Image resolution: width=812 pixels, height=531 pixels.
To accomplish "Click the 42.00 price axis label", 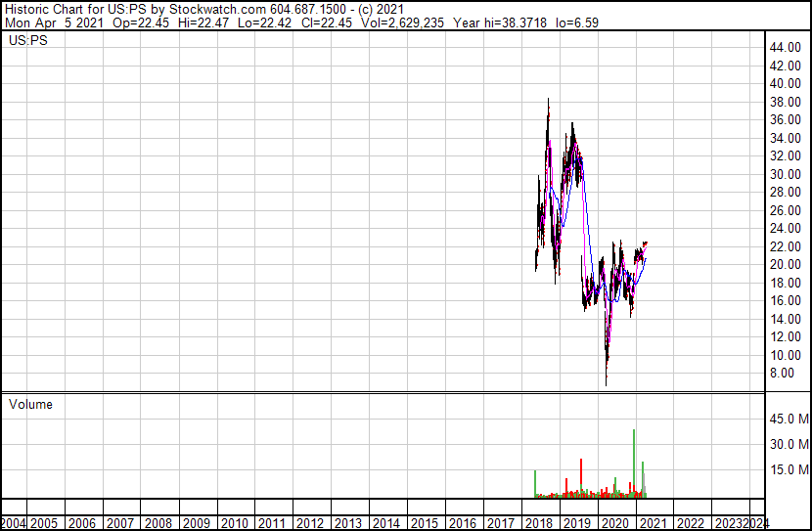I will 786,66.
